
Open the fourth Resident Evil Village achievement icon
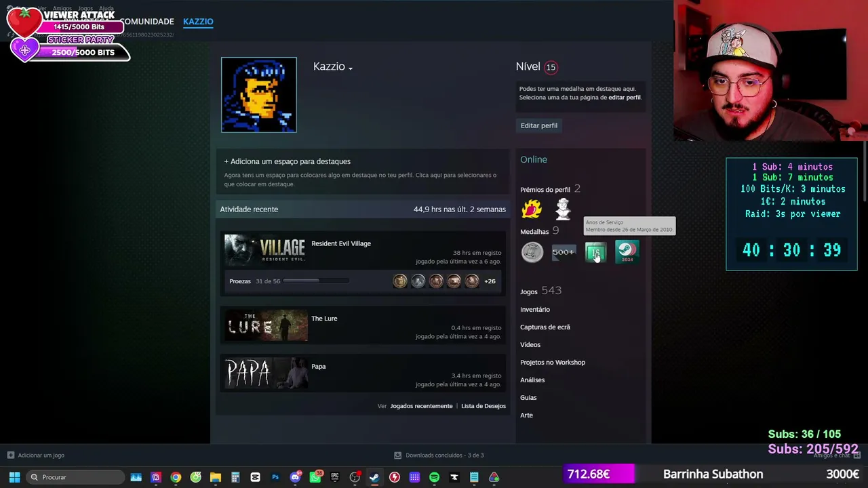[x=454, y=281]
